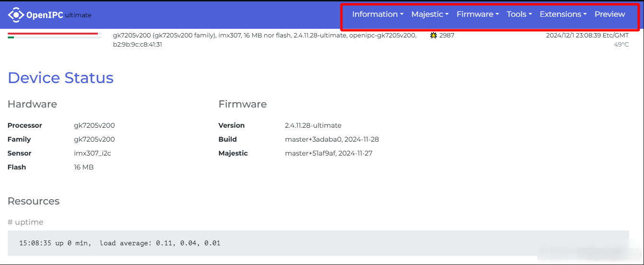
Task: Click the red memory usage bar
Action: pyautogui.click(x=53, y=34)
